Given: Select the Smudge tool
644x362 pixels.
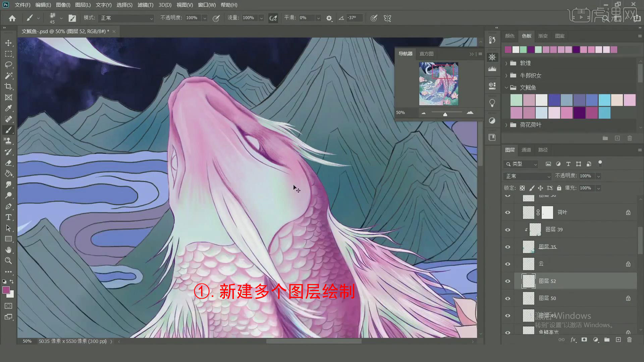Looking at the screenshot, I should click(x=8, y=185).
